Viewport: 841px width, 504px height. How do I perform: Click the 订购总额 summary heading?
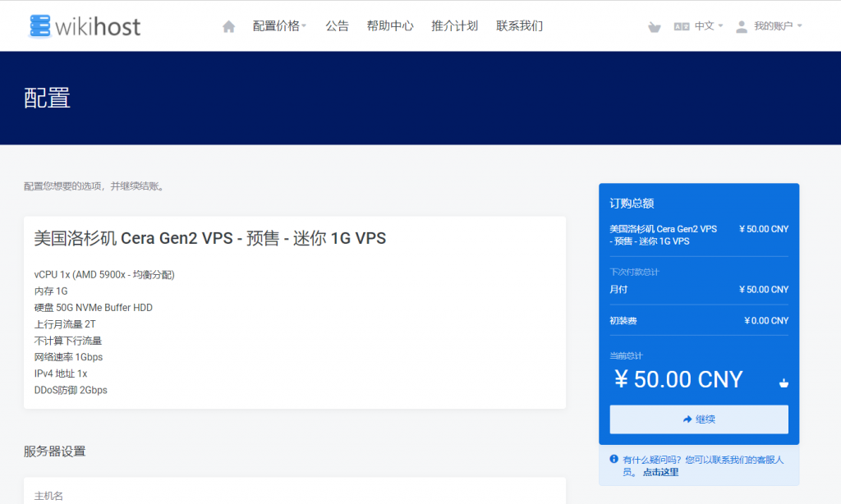pos(632,204)
